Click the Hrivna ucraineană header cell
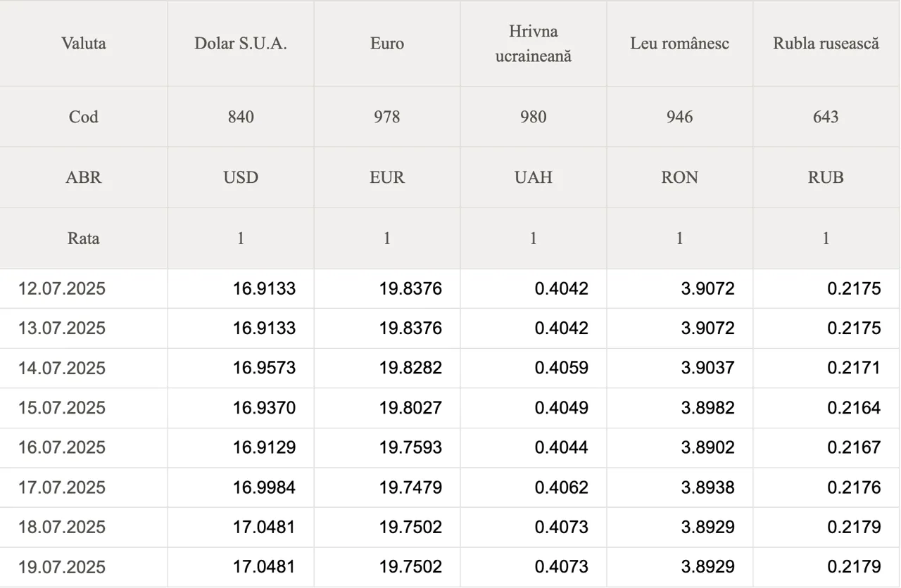Screen dimensions: 901x588 [x=534, y=44]
